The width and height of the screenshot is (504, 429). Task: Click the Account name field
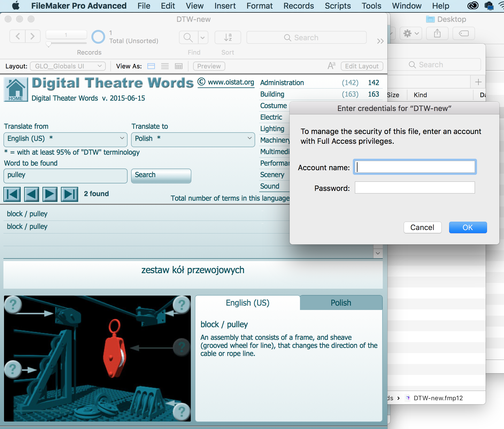tap(415, 167)
